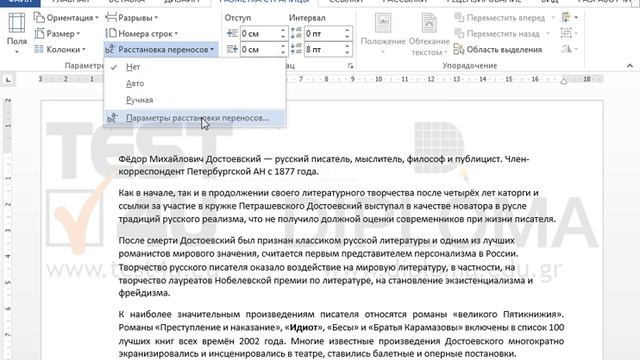
Task: Decrease right indent with down stepper arrow
Action: point(283,53)
